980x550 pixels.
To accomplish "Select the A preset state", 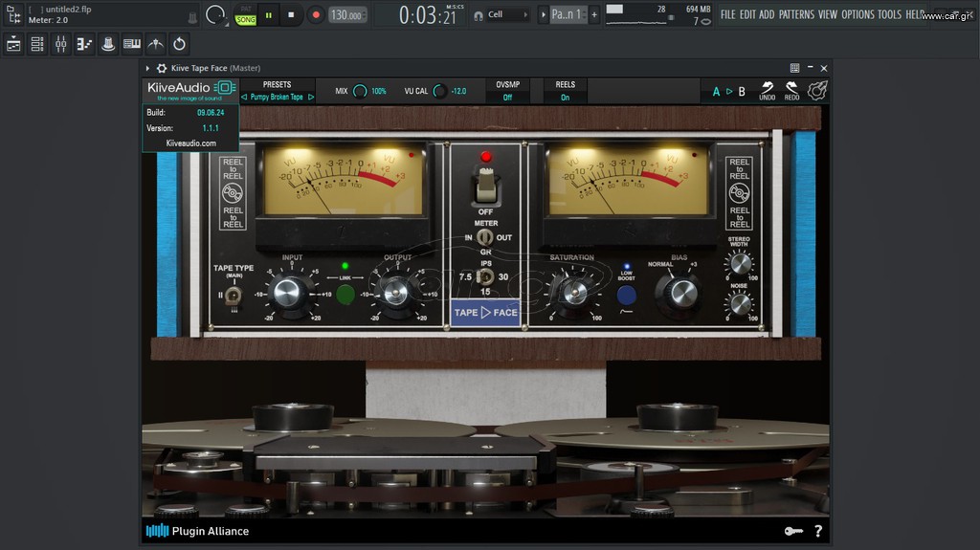I will click(x=716, y=91).
